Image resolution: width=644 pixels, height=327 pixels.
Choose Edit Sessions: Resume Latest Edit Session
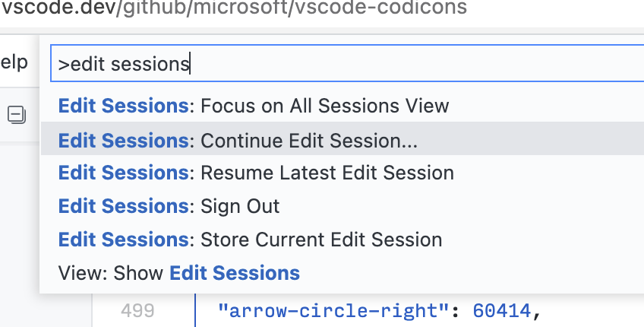(x=342, y=173)
